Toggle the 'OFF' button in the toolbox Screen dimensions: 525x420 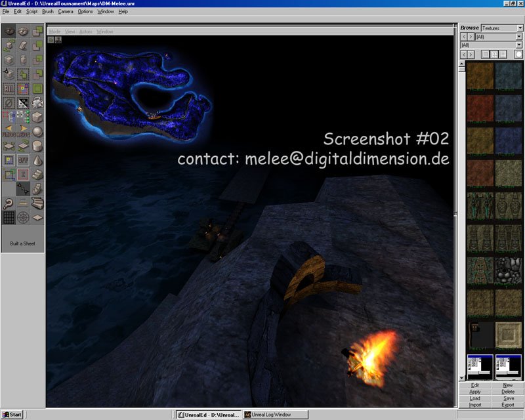pyautogui.click(x=23, y=160)
